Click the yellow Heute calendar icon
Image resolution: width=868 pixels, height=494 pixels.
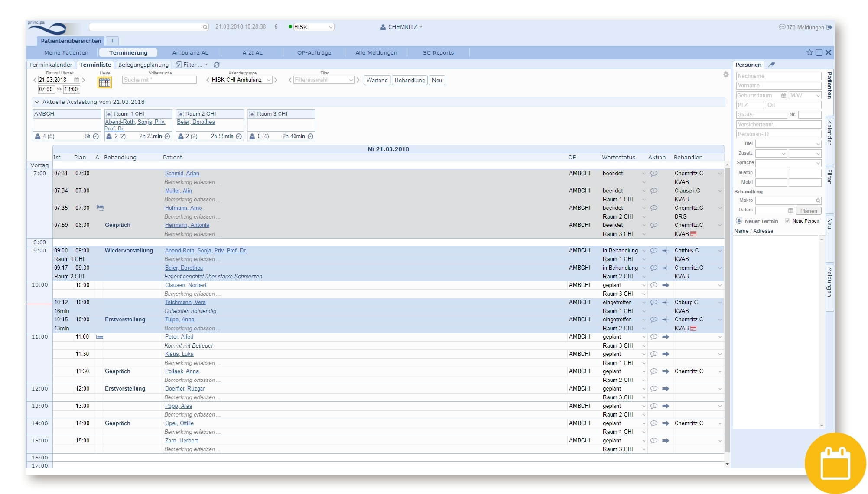[104, 82]
